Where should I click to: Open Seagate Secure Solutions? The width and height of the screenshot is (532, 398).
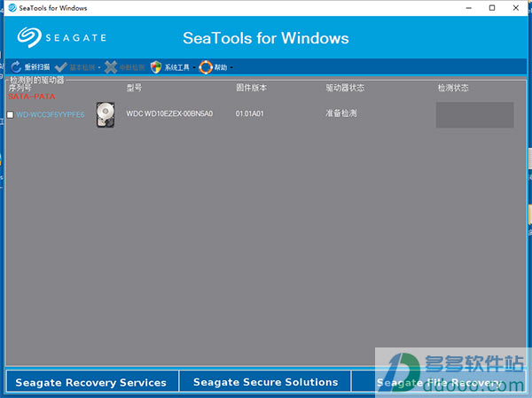266,382
